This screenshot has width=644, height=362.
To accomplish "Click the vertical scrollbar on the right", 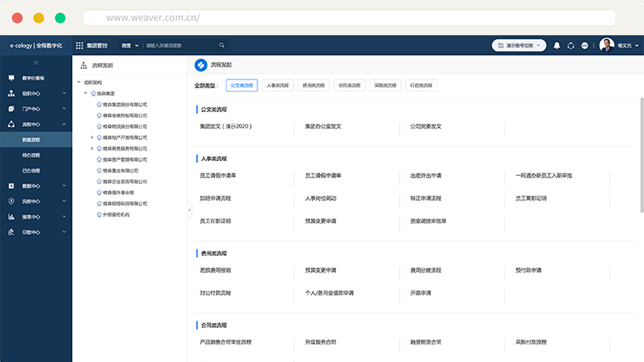I will tap(641, 155).
